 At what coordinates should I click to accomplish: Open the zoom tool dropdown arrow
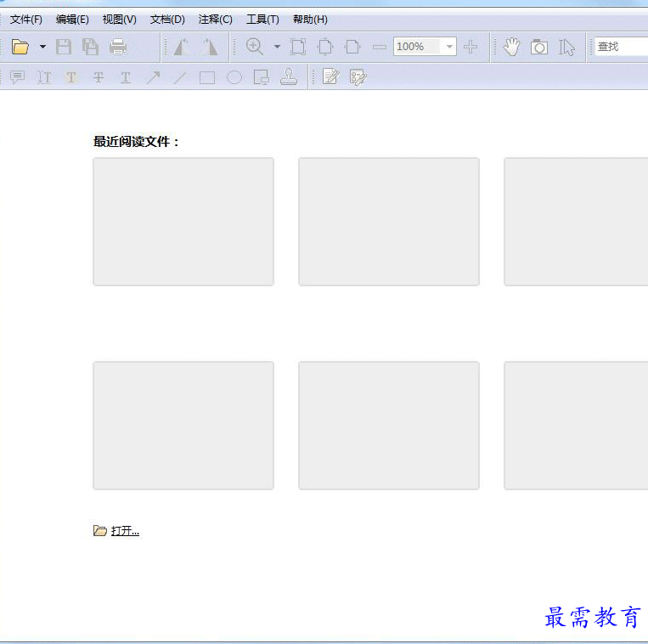coord(278,47)
